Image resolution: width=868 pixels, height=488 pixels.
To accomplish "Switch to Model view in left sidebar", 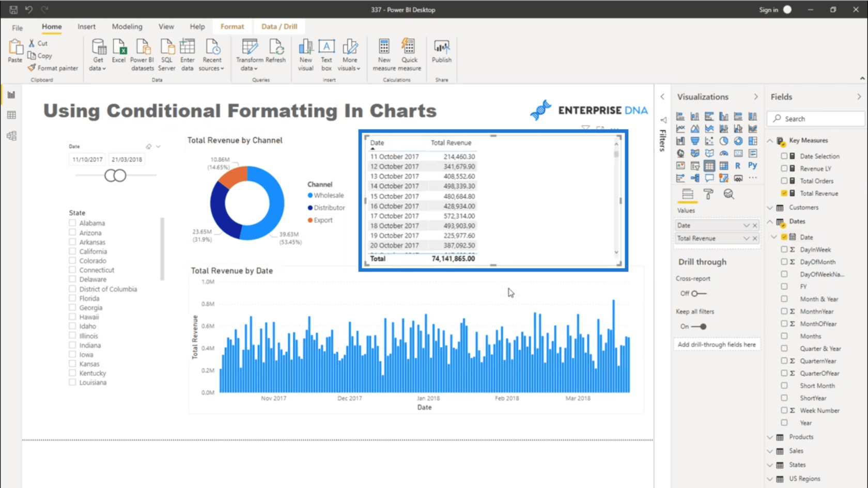I will coord(11,136).
